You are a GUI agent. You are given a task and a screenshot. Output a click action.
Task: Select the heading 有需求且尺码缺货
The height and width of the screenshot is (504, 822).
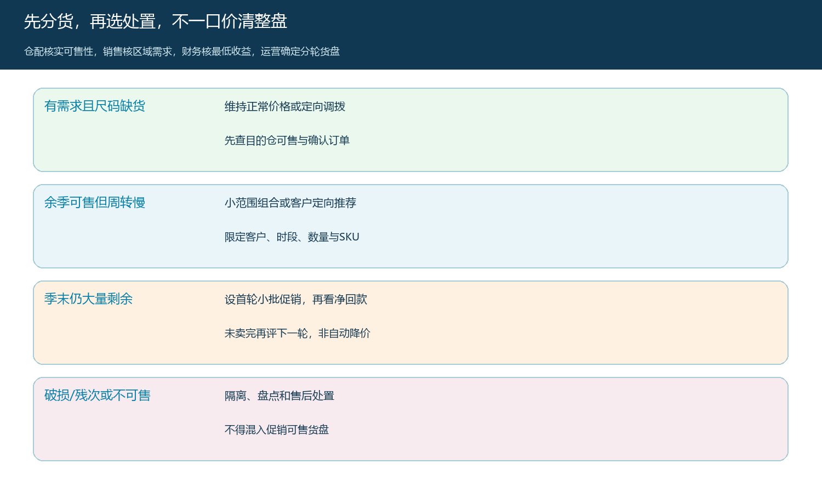point(95,106)
